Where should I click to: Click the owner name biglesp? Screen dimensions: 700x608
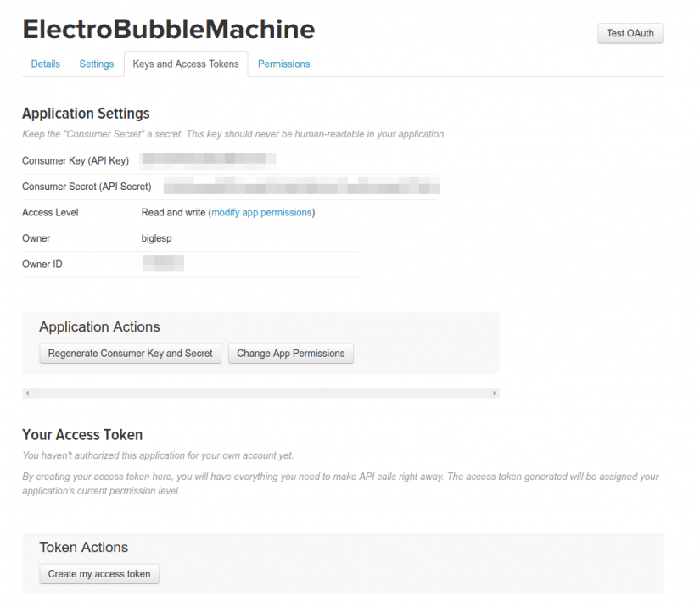tap(156, 238)
